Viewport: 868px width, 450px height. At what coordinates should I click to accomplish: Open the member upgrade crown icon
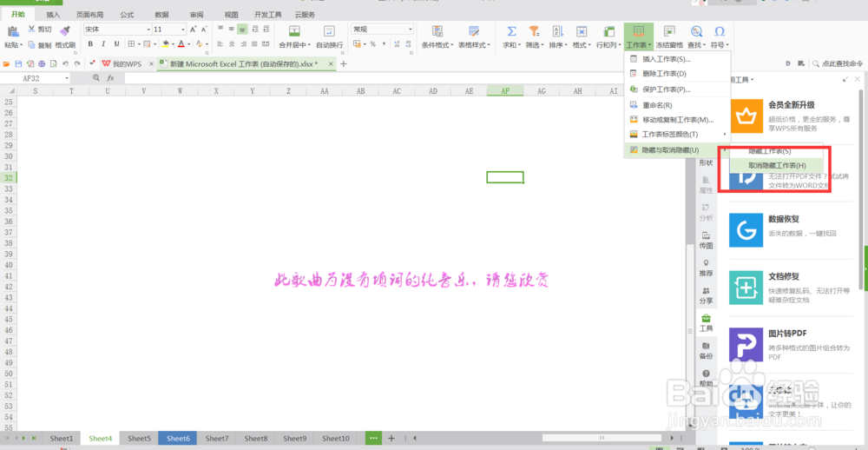[x=746, y=116]
